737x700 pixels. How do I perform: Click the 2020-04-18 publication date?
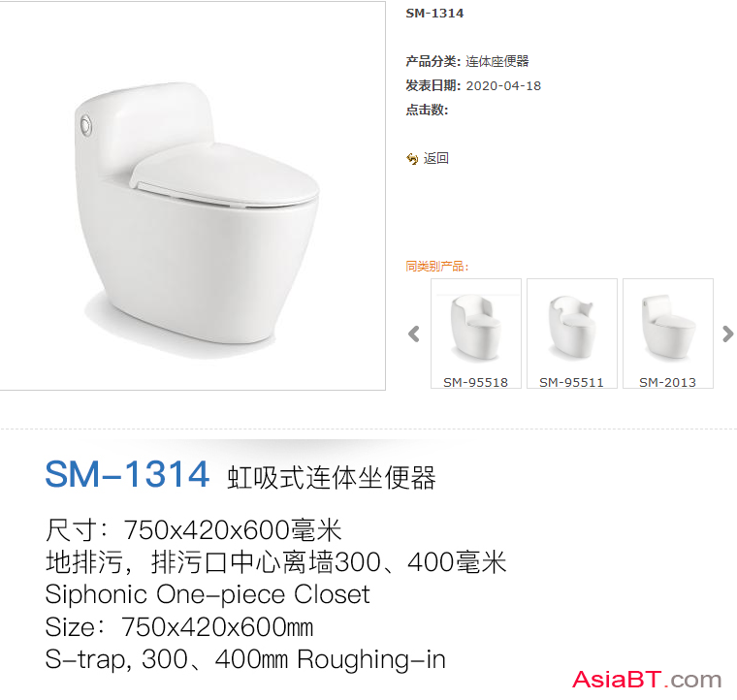click(503, 86)
